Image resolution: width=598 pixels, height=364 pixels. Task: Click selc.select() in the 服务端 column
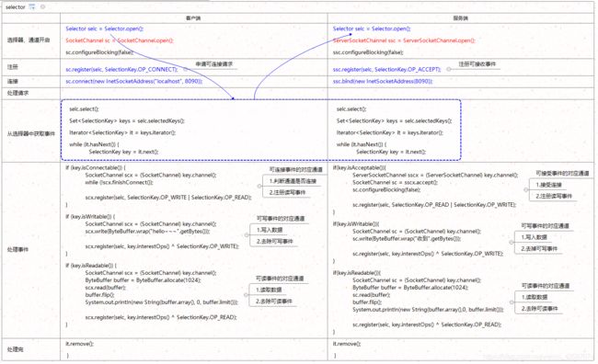tap(351, 109)
